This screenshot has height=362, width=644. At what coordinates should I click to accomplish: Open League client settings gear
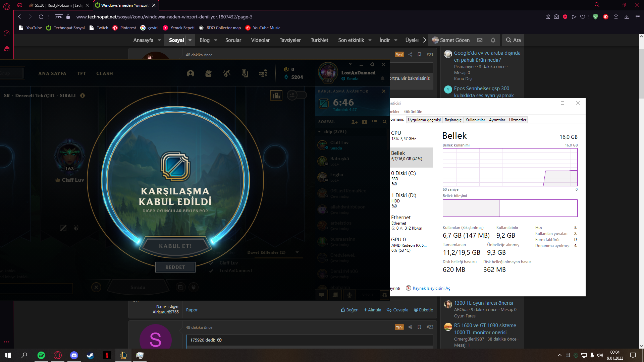click(372, 64)
